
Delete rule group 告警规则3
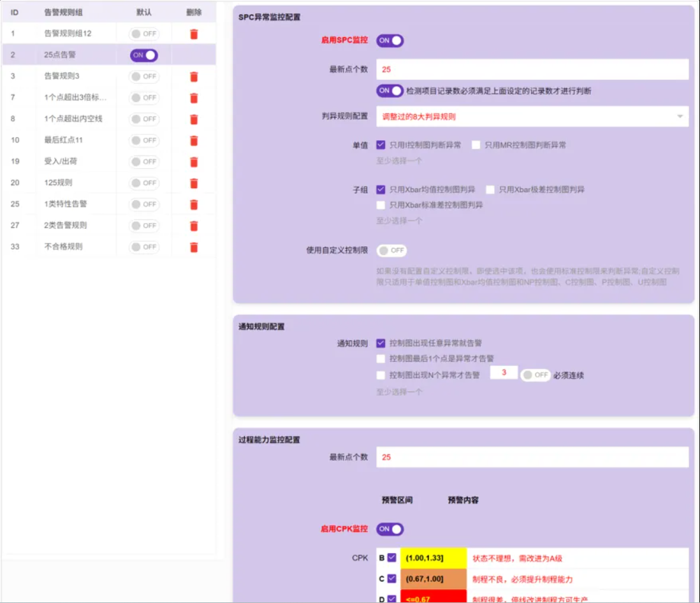194,77
